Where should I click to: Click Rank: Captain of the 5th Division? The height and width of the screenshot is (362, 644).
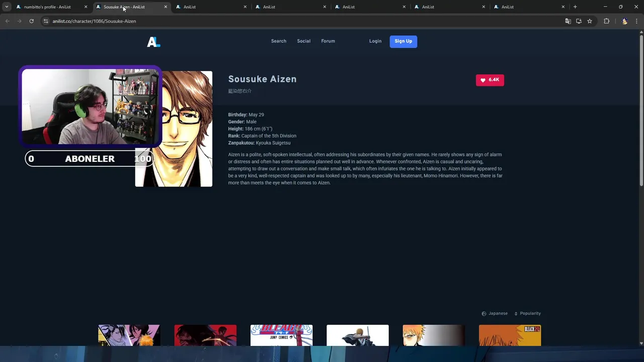[x=262, y=136]
